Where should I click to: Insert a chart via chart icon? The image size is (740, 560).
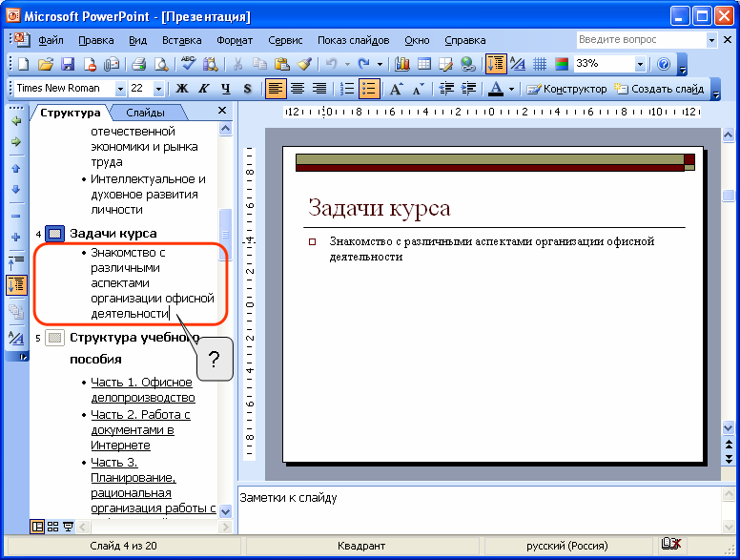(401, 64)
